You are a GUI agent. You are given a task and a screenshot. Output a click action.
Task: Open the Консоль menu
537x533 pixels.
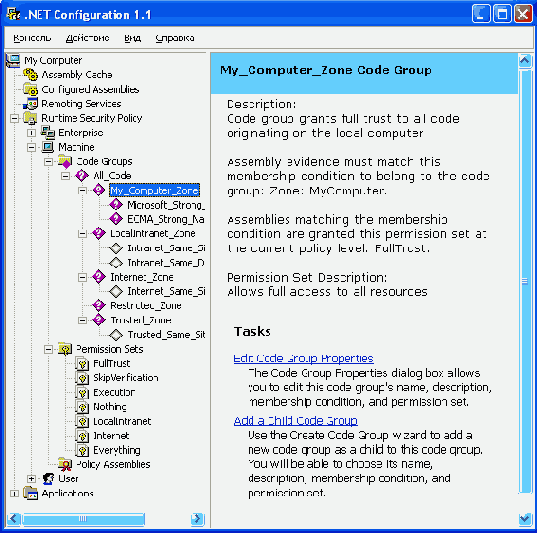(x=32, y=38)
